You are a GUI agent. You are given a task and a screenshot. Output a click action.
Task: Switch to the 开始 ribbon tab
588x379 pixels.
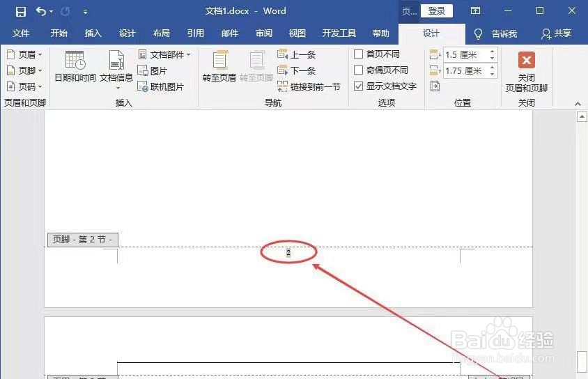(x=59, y=33)
